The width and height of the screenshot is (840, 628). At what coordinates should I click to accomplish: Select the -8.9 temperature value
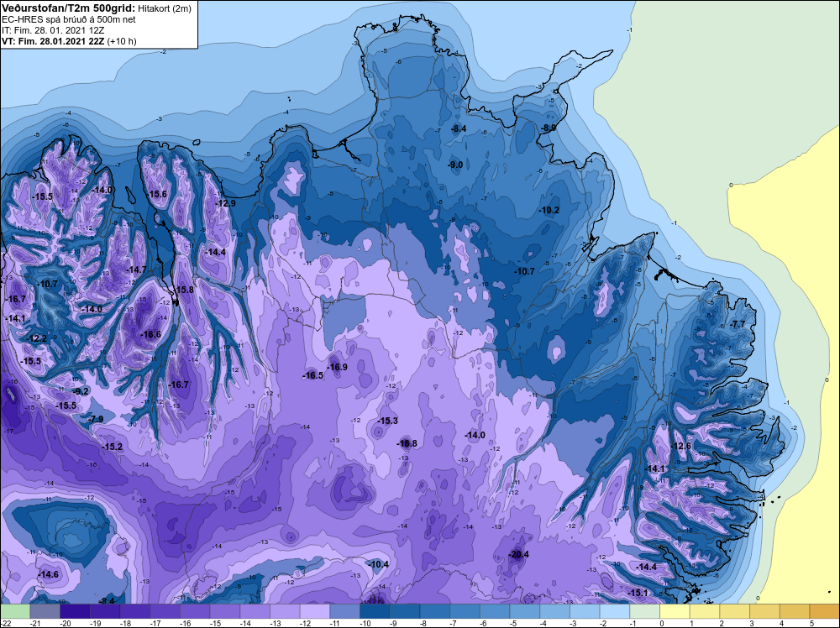[x=548, y=128]
